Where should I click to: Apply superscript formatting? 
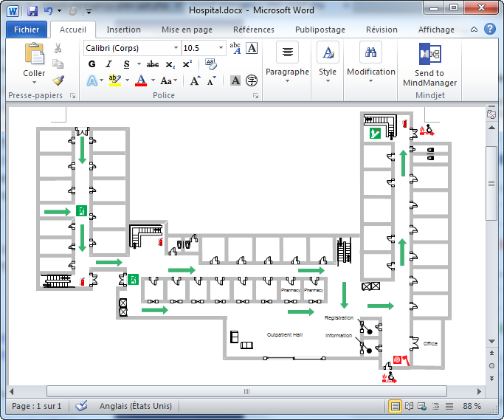pos(187,64)
